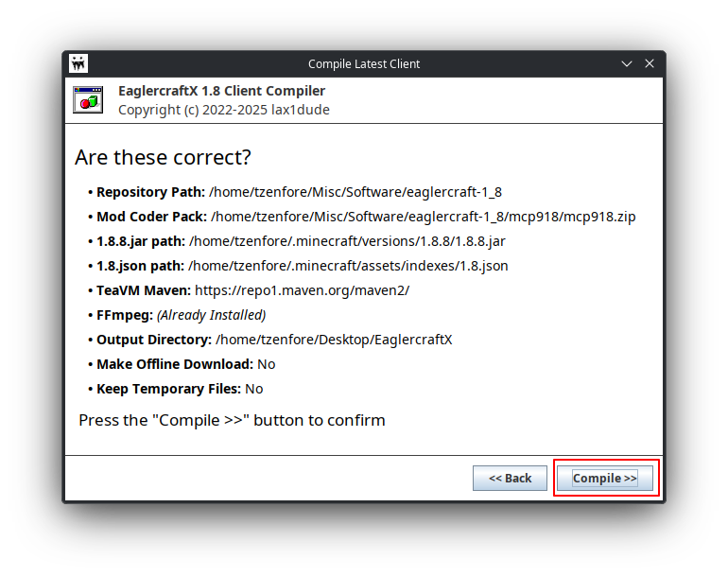The height and width of the screenshot is (577, 728).
Task: Click the TeaVM Maven repo URL
Action: click(303, 290)
